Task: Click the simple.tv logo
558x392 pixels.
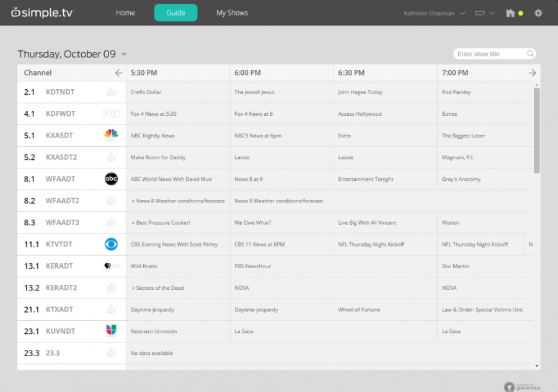Action: pos(41,12)
